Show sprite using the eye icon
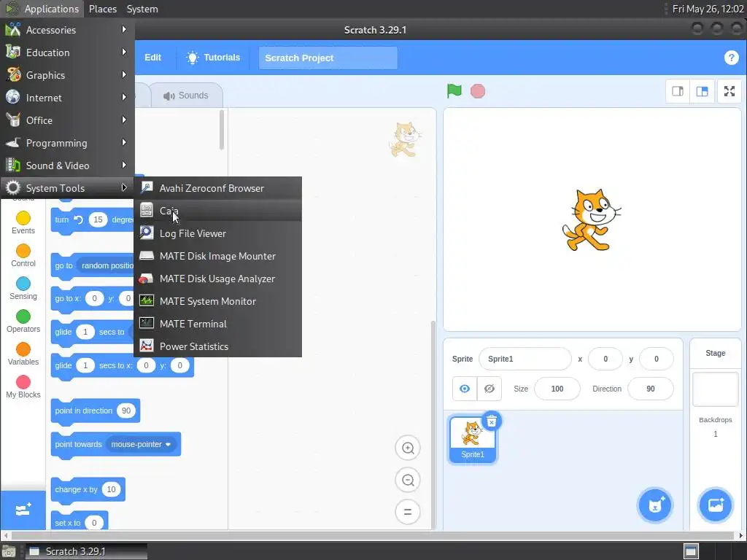Viewport: 747px width, 560px height. [465, 389]
